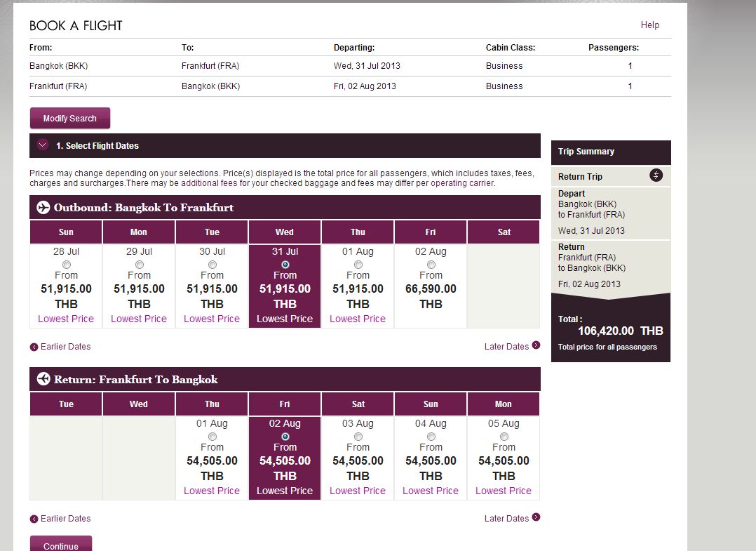
Task: Click the Later Dates arrow icon under outbound
Action: click(x=536, y=345)
